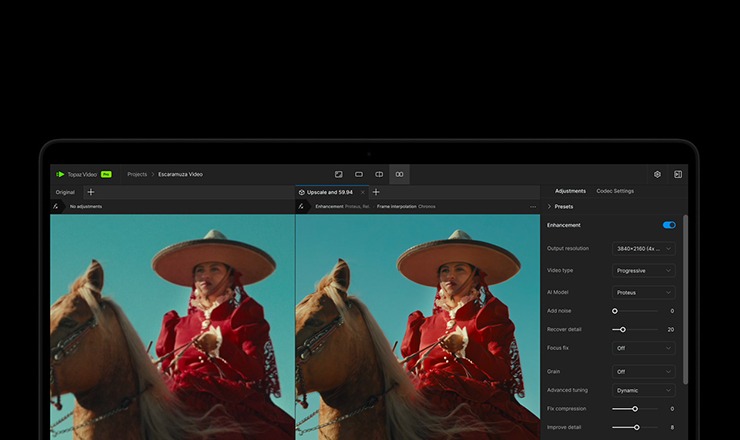The image size is (740, 440).
Task: Click the Fix compression value 0
Action: pos(672,409)
